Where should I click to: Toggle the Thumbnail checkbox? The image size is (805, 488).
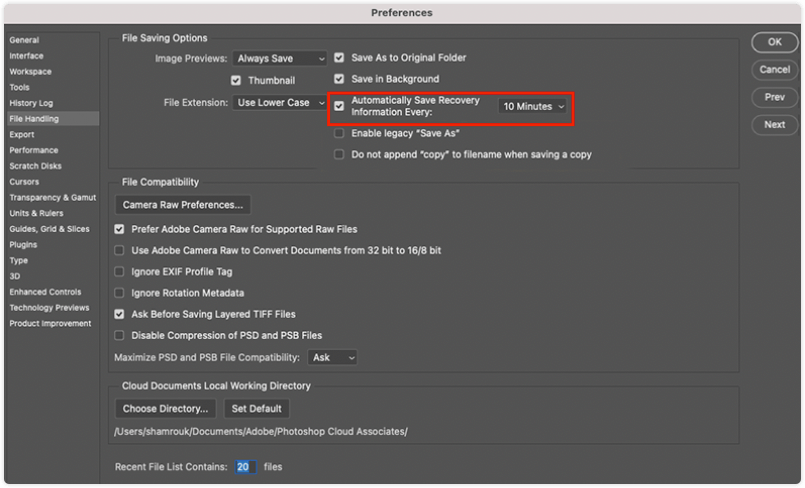(236, 81)
